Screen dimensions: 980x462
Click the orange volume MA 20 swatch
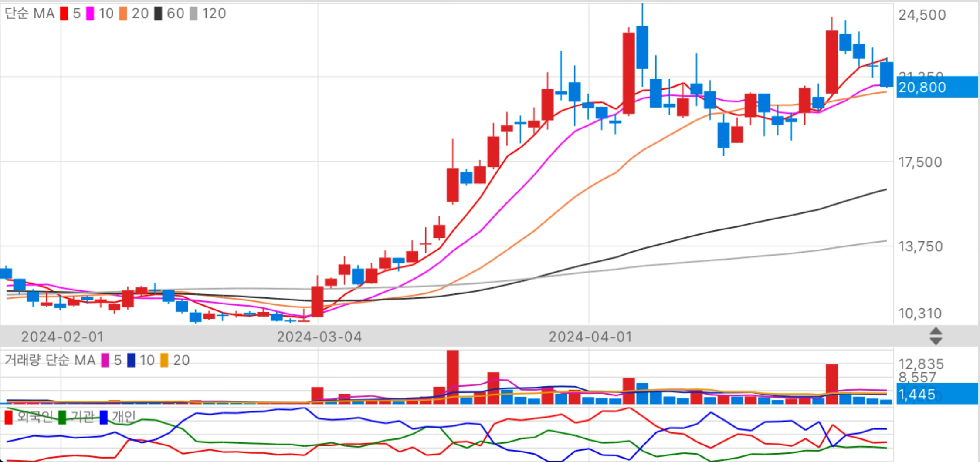point(164,360)
